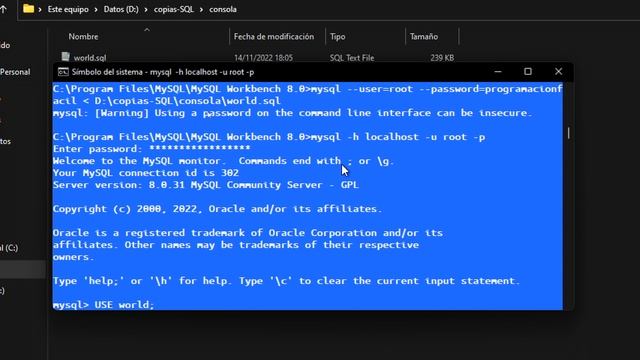The height and width of the screenshot is (360, 640).
Task: Select "Datos (D:)" in breadcrumb path
Action: 121,9
